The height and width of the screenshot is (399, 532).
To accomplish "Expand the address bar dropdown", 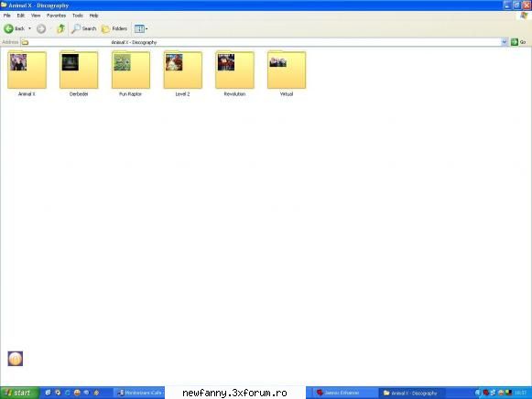I will (504, 42).
